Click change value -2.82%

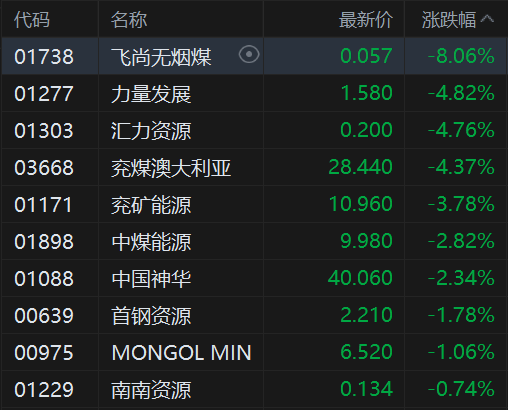pyautogui.click(x=461, y=241)
